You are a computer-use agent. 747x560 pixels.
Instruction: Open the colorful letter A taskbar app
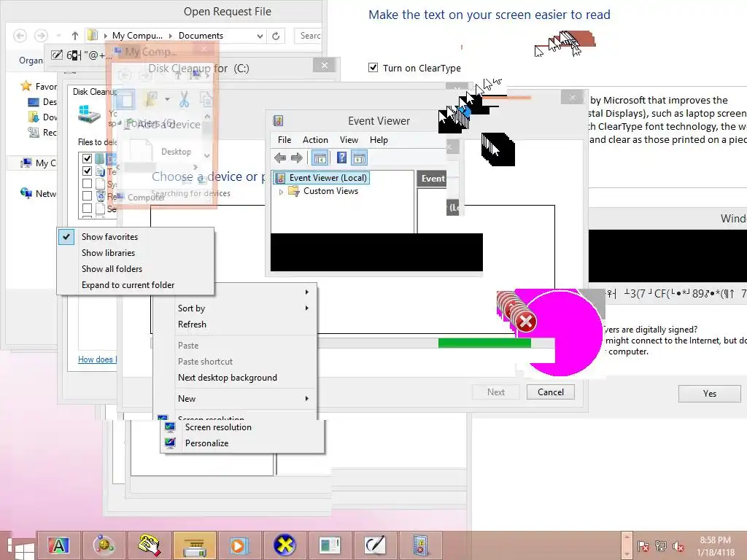tap(58, 545)
